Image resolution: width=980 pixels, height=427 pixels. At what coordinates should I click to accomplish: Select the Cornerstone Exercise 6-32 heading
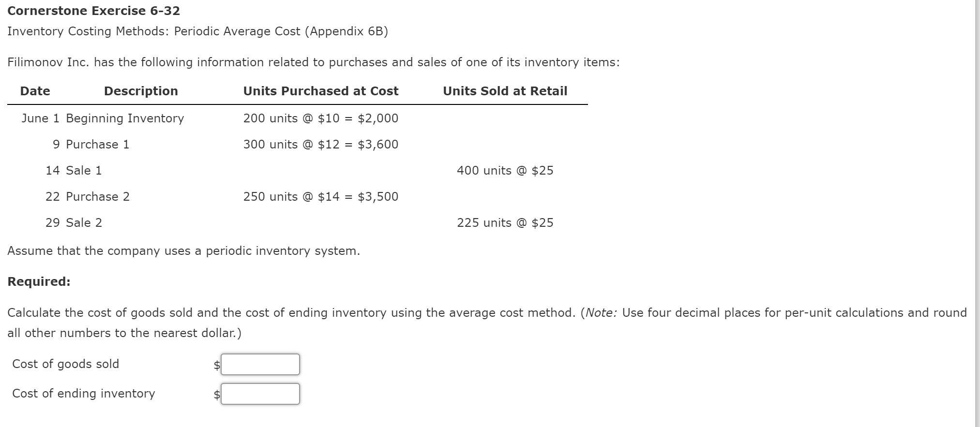click(x=93, y=10)
